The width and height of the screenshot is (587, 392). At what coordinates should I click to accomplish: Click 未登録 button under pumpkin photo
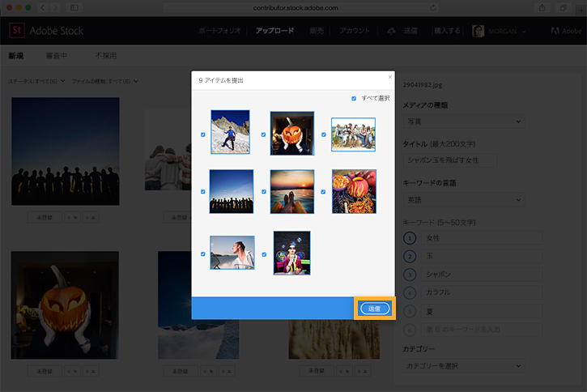(x=45, y=372)
